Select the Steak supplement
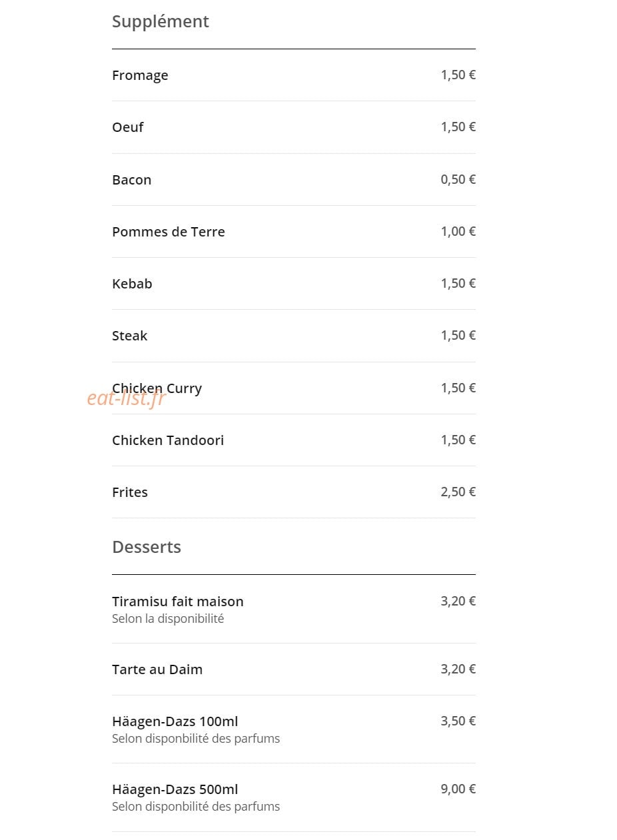617x840 pixels. coord(294,335)
